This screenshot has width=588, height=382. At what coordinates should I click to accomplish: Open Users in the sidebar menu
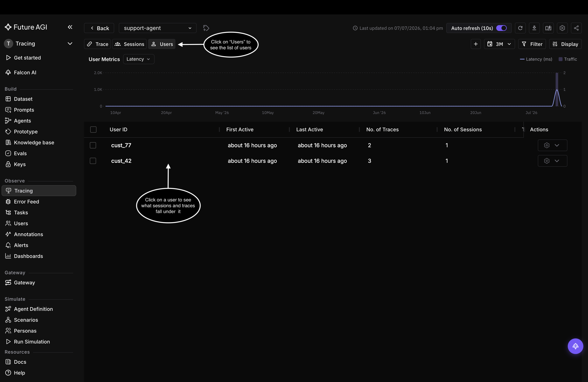[21, 223]
